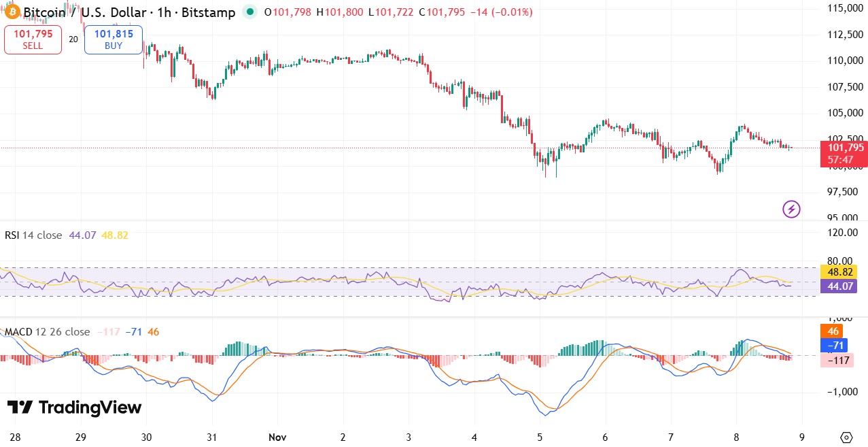Click the Bitstamp exchange name

click(207, 12)
